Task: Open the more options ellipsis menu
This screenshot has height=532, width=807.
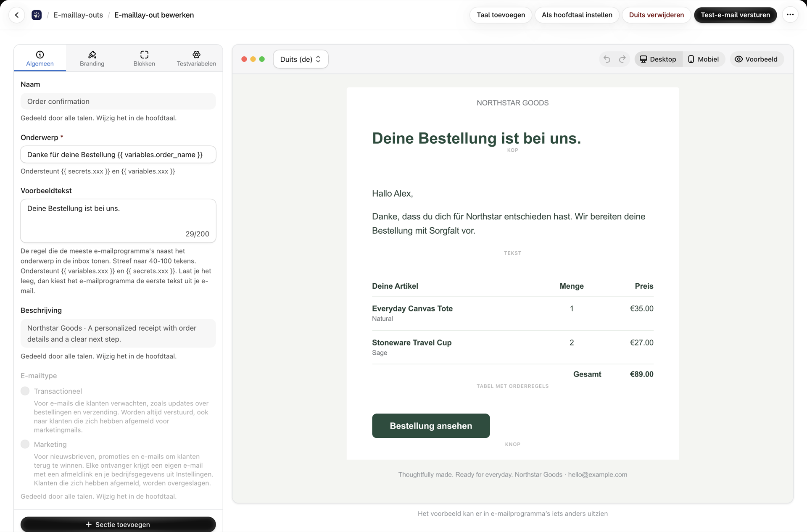Action: tap(790, 15)
